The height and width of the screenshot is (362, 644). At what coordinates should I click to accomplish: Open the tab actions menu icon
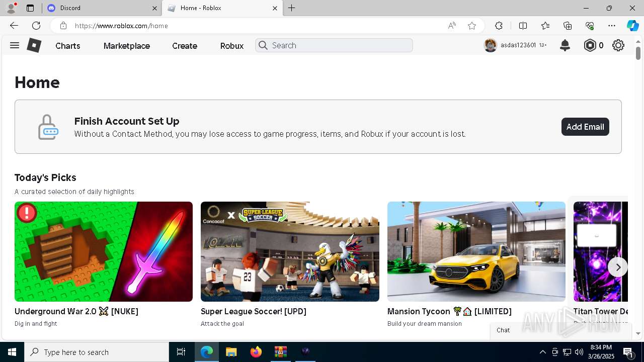(x=30, y=8)
